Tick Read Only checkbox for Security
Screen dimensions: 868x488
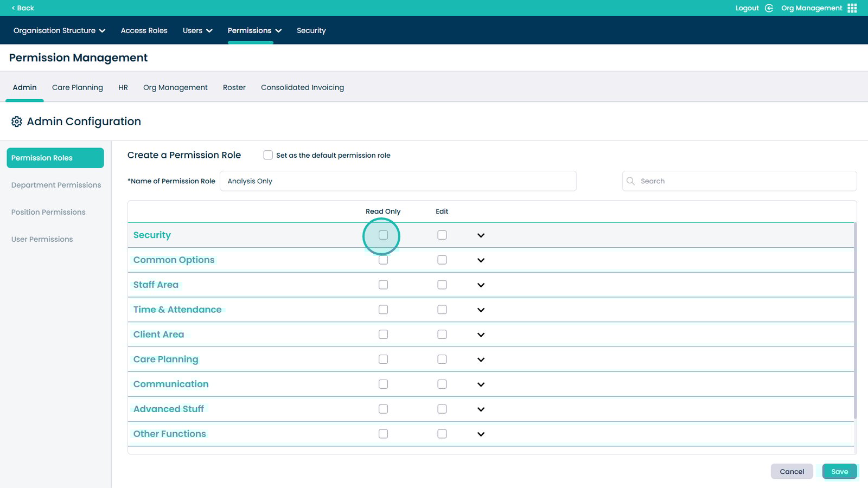pyautogui.click(x=383, y=235)
